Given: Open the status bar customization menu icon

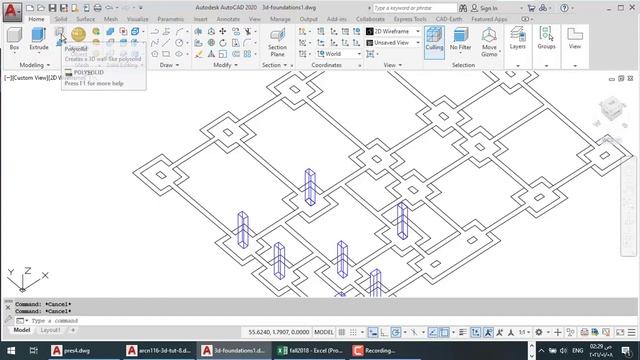Looking at the screenshot, I should [631, 332].
